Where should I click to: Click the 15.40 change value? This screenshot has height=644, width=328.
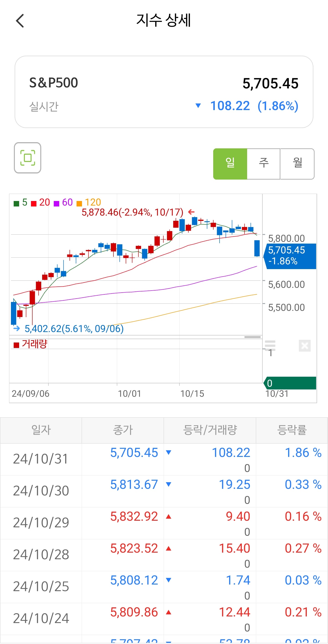(235, 548)
